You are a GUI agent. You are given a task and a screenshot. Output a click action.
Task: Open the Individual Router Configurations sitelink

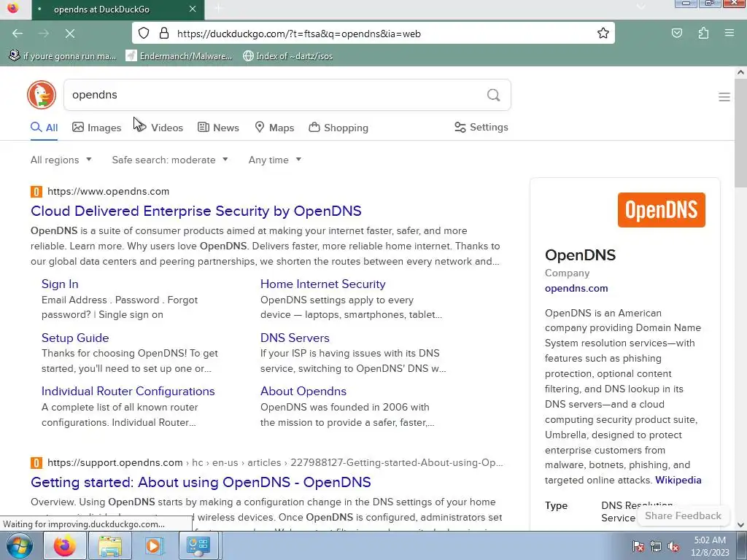128,392
